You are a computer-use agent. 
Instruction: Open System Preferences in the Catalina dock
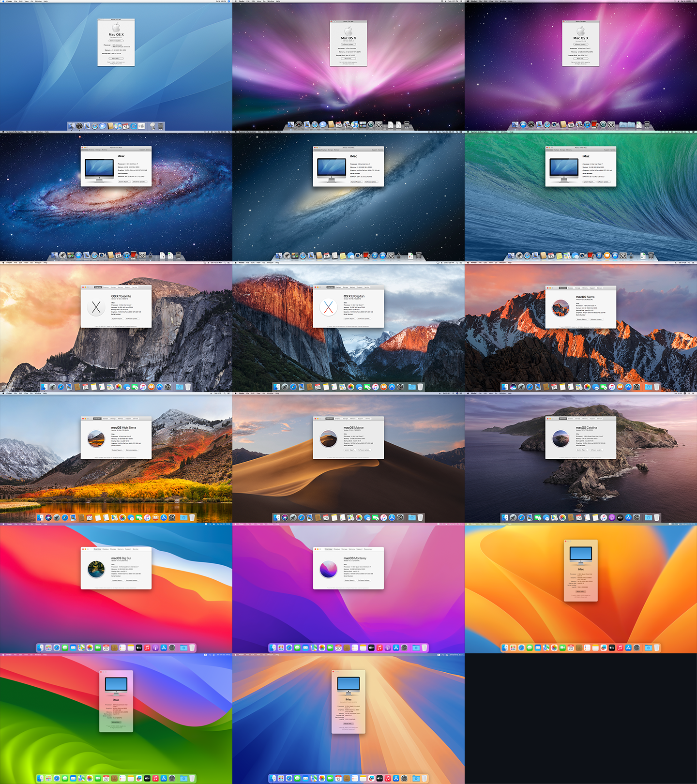pos(636,517)
